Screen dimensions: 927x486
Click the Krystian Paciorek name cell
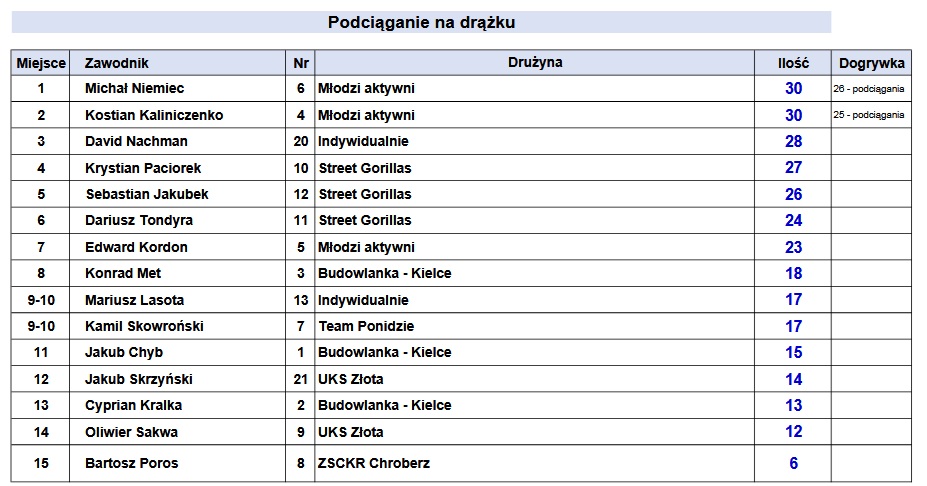[x=144, y=168]
